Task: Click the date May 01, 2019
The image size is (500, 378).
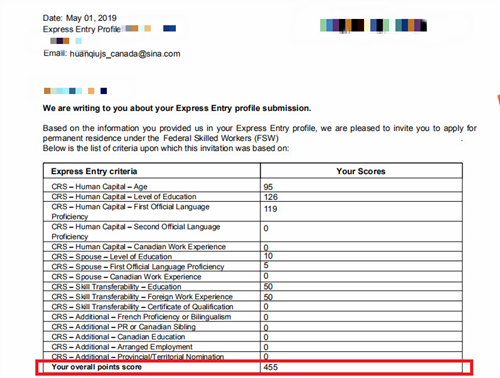Action: (91, 18)
